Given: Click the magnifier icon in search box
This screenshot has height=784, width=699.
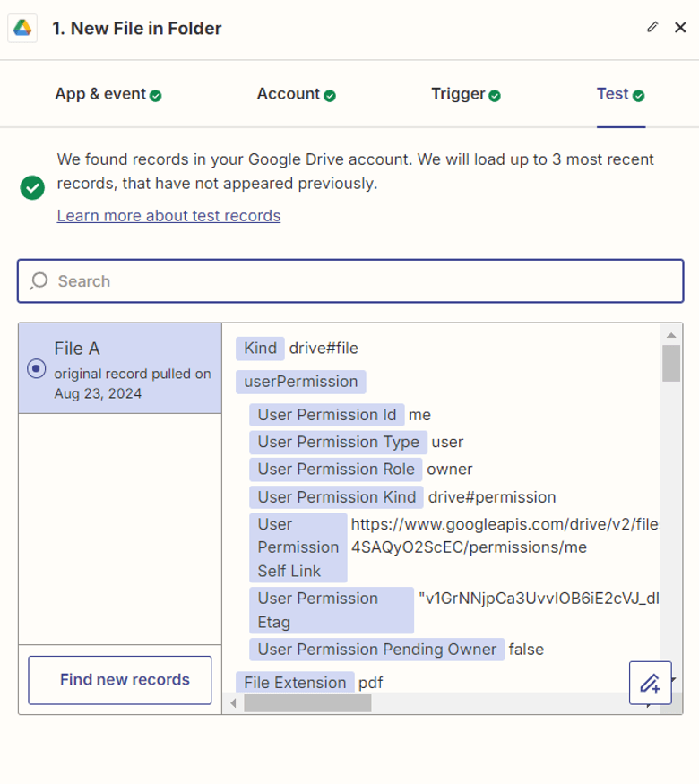Looking at the screenshot, I should point(39,281).
